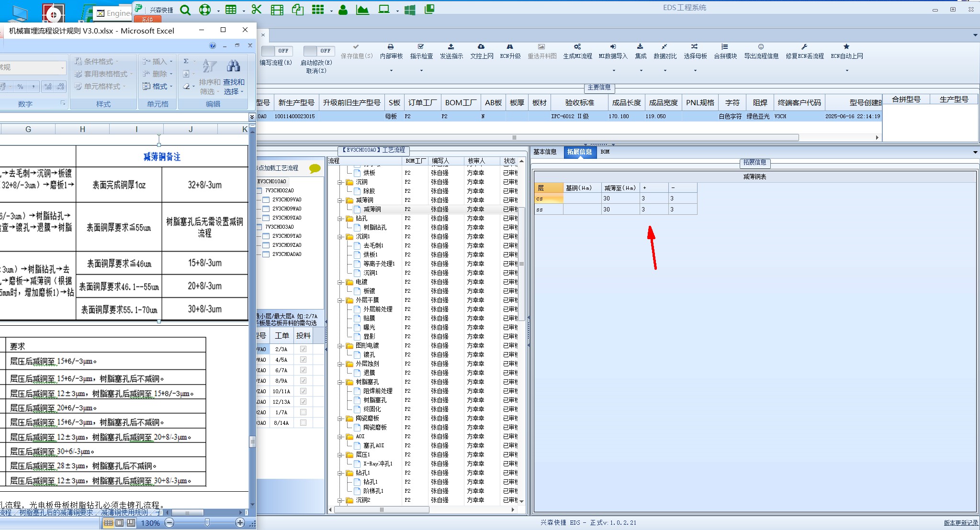The height and width of the screenshot is (530, 980).
Task: Expand the 集成 dropdown arrow
Action: (641, 71)
